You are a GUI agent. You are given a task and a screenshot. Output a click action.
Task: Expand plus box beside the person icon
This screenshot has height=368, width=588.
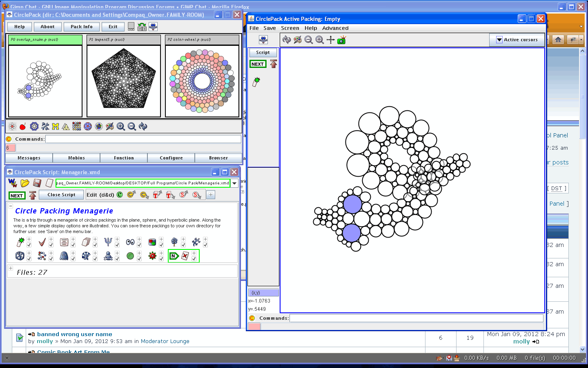pos(117,253)
